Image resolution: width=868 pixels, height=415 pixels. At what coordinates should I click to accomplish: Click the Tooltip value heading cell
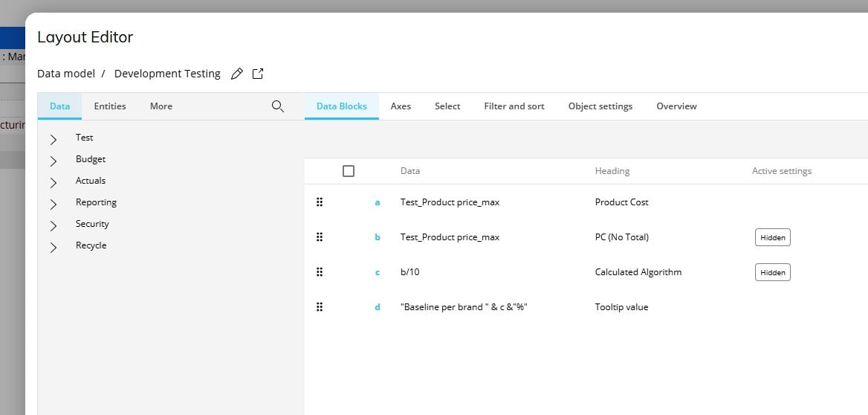click(622, 307)
